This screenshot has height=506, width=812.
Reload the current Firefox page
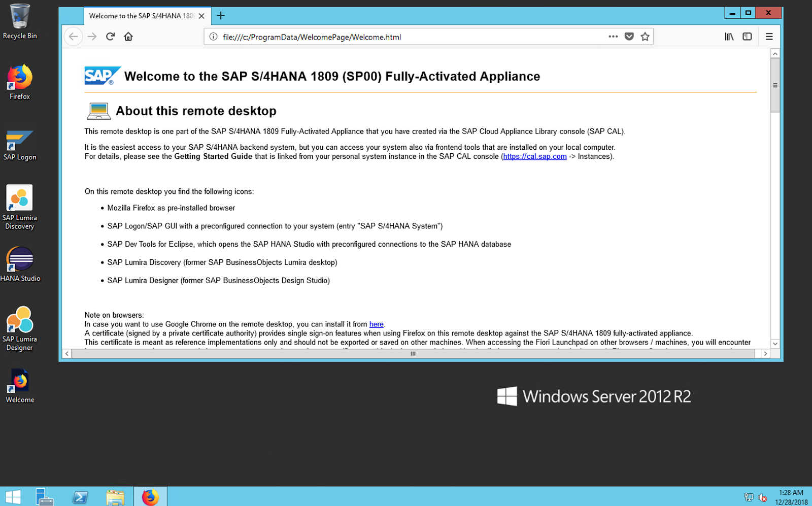pos(110,37)
